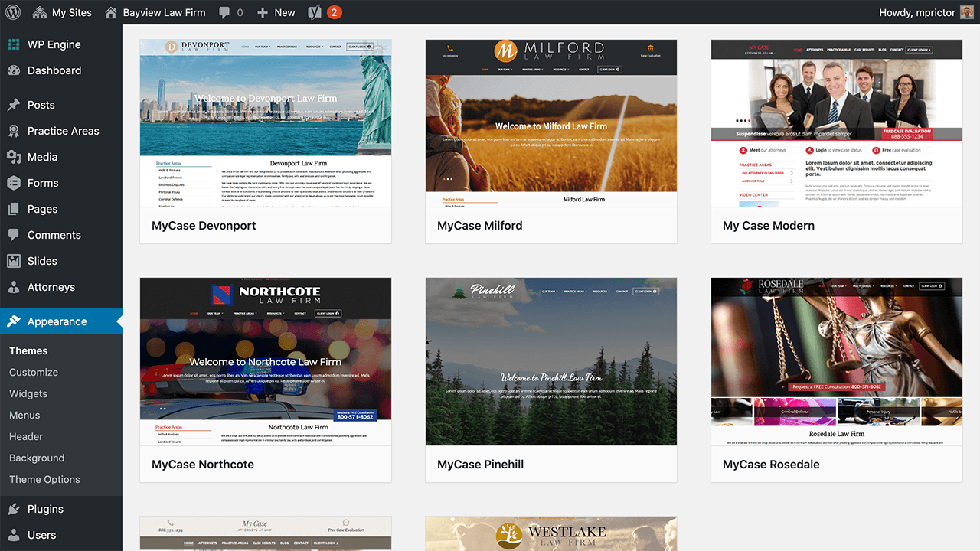Click "WP Engine" in the sidebar

click(54, 44)
